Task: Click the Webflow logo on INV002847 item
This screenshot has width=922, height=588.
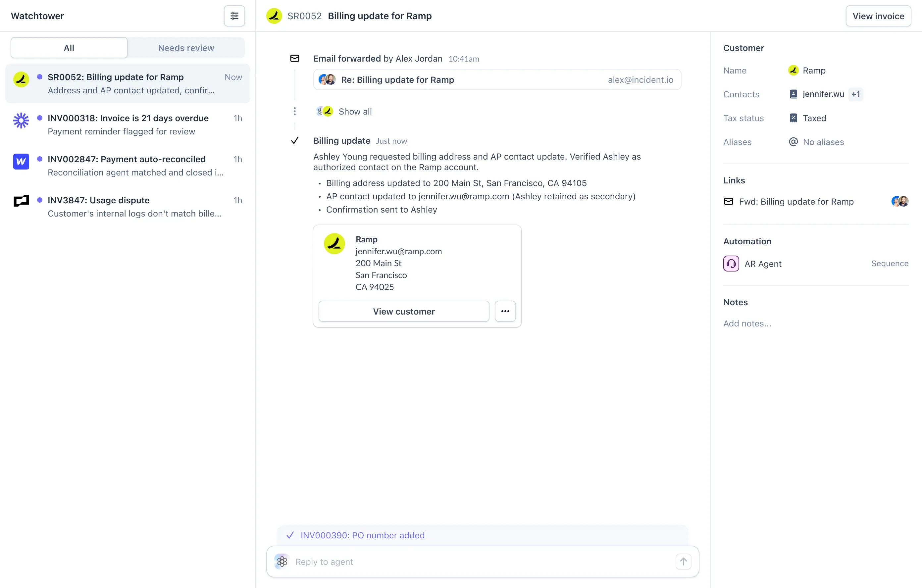Action: [x=21, y=162]
